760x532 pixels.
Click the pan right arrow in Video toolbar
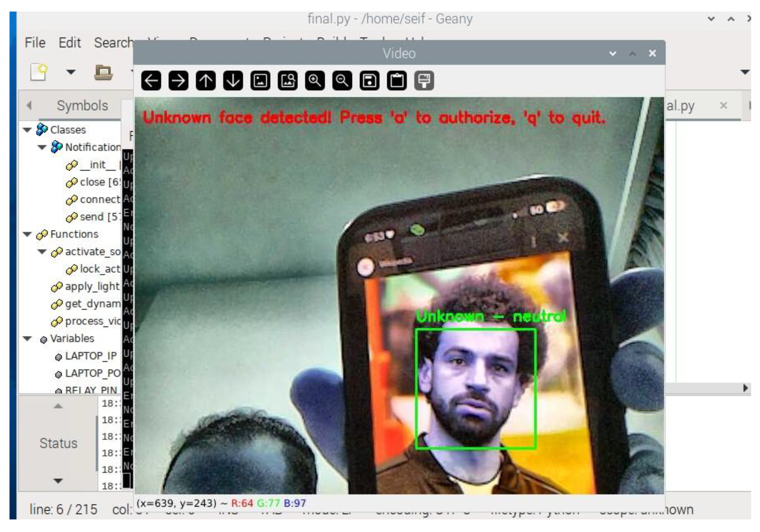pos(178,81)
